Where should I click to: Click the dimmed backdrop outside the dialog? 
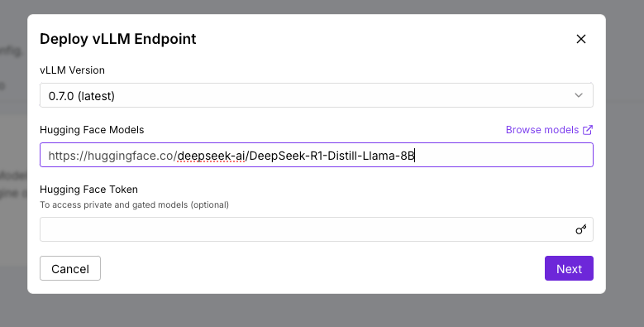point(624,165)
